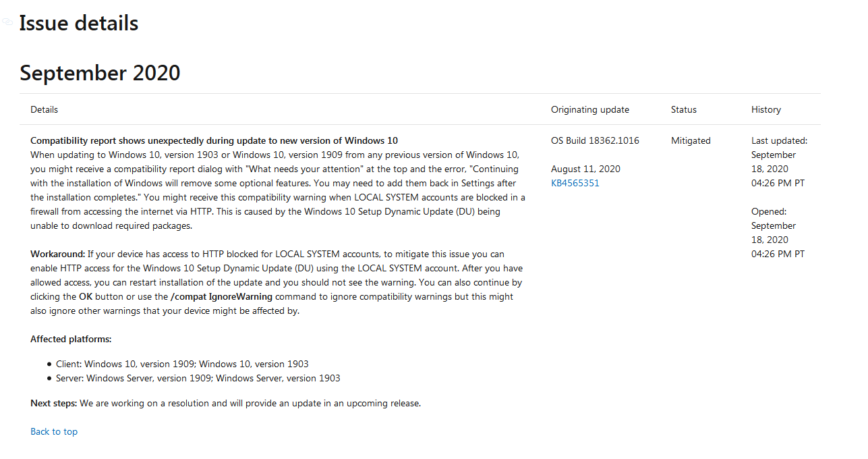This screenshot has width=868, height=459.
Task: Click the bold Workaround label
Action: click(x=58, y=254)
